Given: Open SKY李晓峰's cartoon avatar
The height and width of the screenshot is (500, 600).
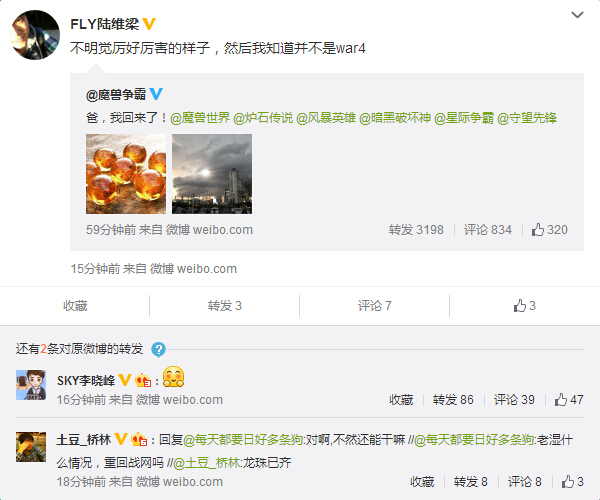Looking at the screenshot, I should pyautogui.click(x=31, y=385).
